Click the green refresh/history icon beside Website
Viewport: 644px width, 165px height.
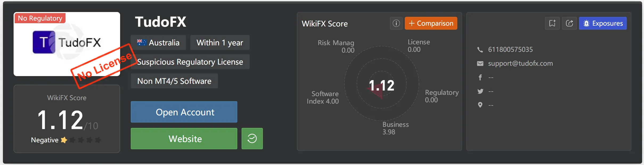click(252, 139)
